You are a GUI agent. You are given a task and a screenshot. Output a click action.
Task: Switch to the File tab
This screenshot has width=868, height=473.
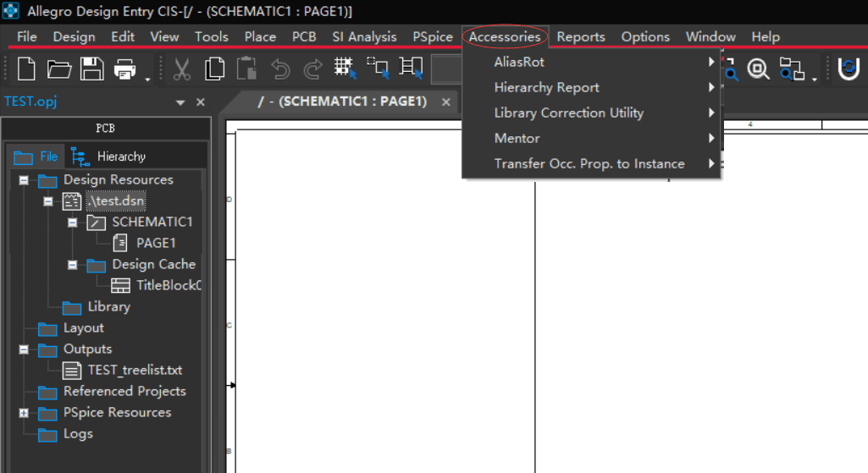pos(36,157)
